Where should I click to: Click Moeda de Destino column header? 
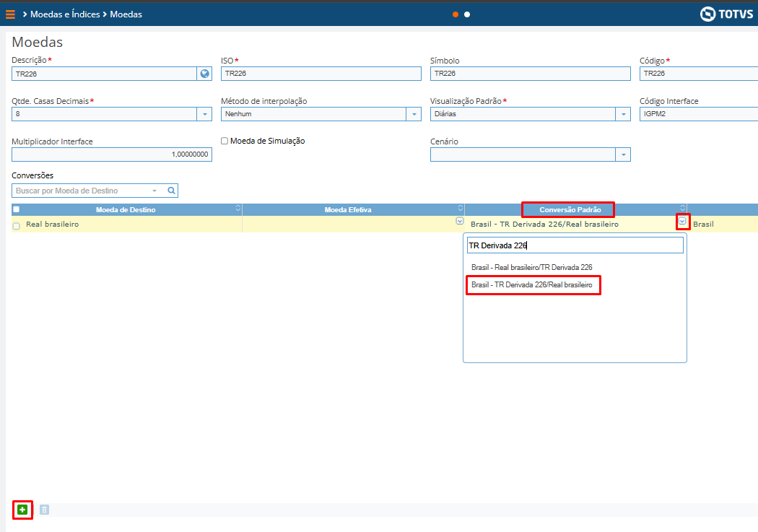pos(126,210)
